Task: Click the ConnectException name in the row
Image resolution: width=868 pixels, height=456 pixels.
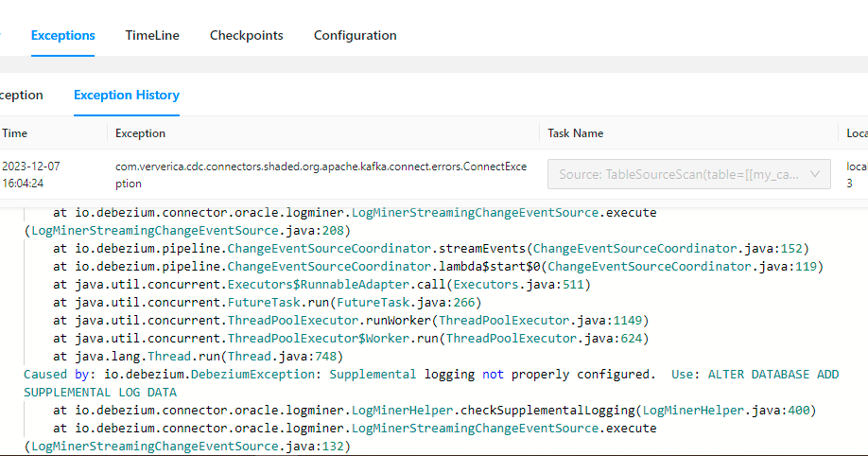Action: click(321, 174)
